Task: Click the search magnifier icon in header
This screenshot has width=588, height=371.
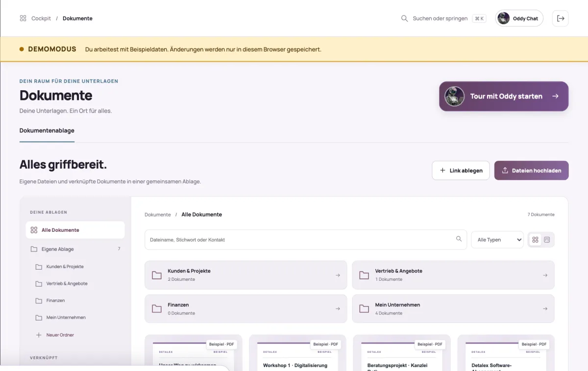Action: pos(404,18)
